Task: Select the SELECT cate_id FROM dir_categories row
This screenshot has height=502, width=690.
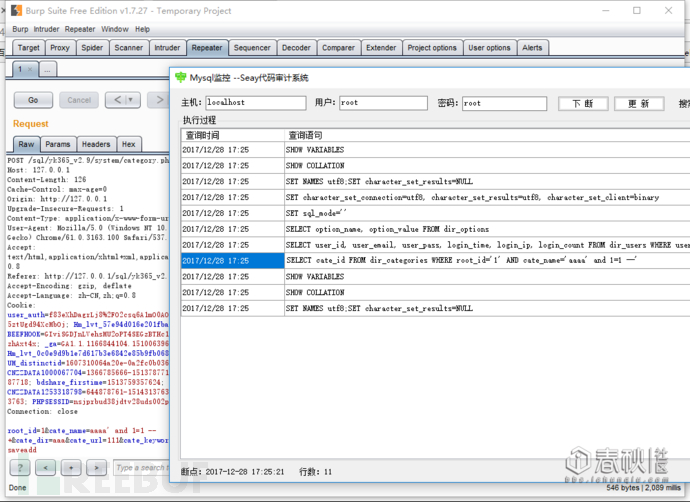Action: (435, 260)
